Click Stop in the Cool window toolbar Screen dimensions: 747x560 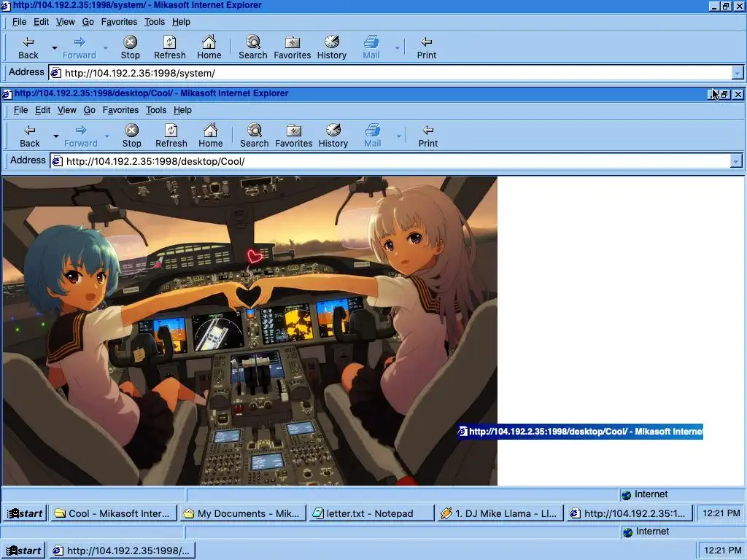[131, 136]
